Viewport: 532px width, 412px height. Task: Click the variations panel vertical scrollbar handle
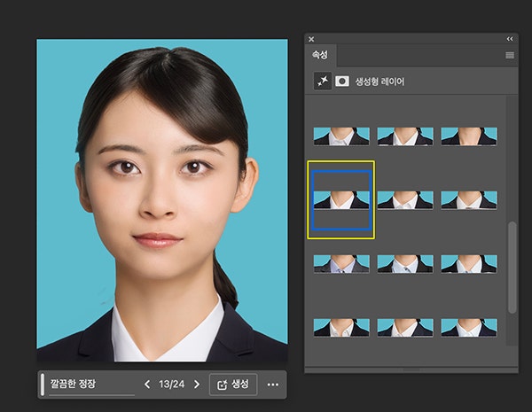512,268
